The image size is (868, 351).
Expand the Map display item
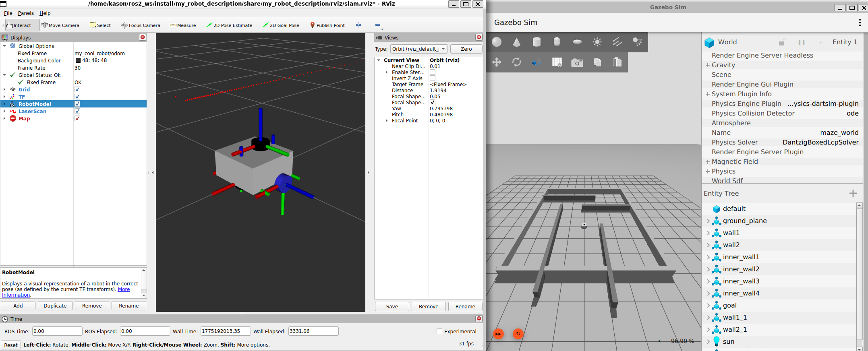(x=4, y=118)
